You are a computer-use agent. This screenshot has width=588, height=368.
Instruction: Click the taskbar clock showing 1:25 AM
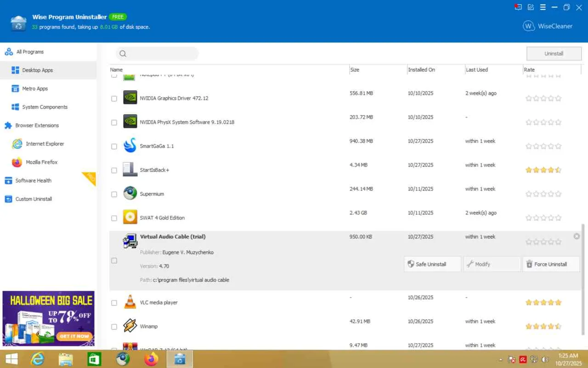click(568, 359)
